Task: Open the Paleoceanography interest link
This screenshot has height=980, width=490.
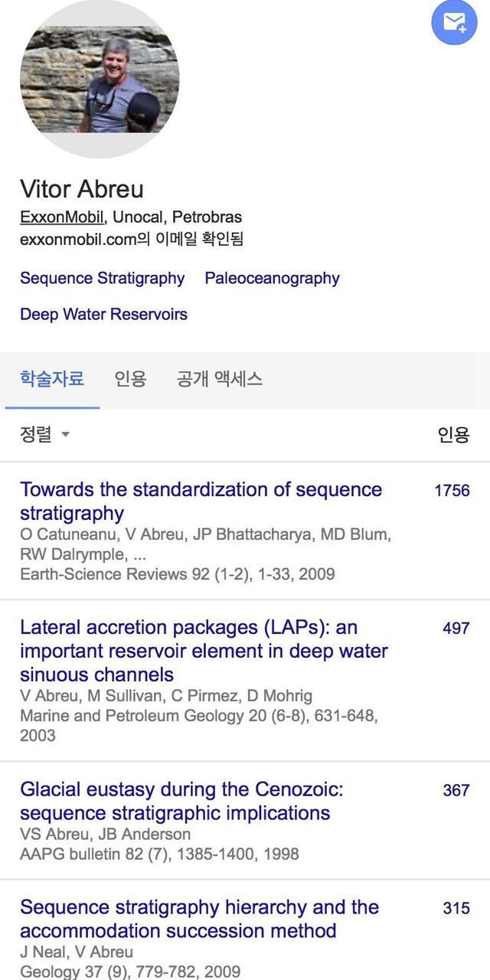Action: (272, 278)
